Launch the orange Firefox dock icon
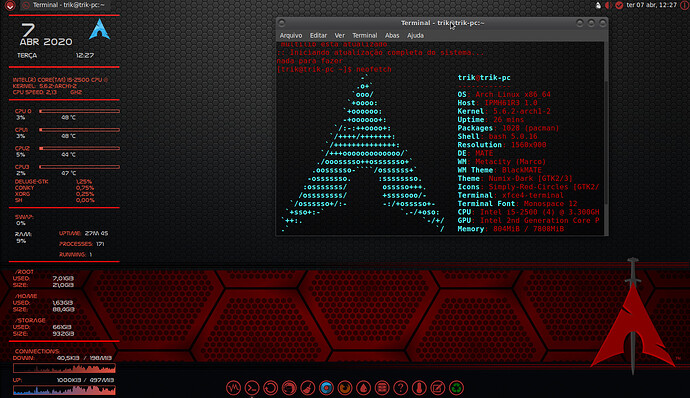This screenshot has height=398, width=690. pyautogui.click(x=345, y=388)
